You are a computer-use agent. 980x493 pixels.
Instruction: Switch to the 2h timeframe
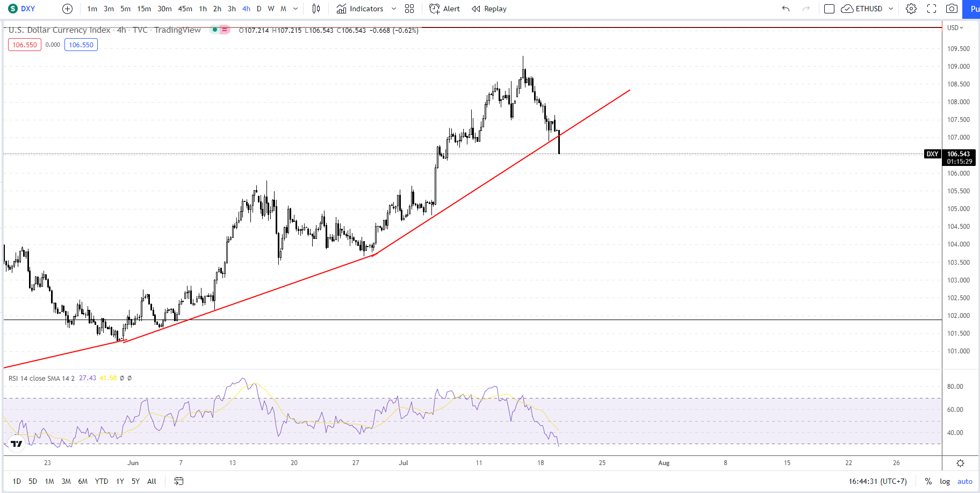click(x=217, y=9)
